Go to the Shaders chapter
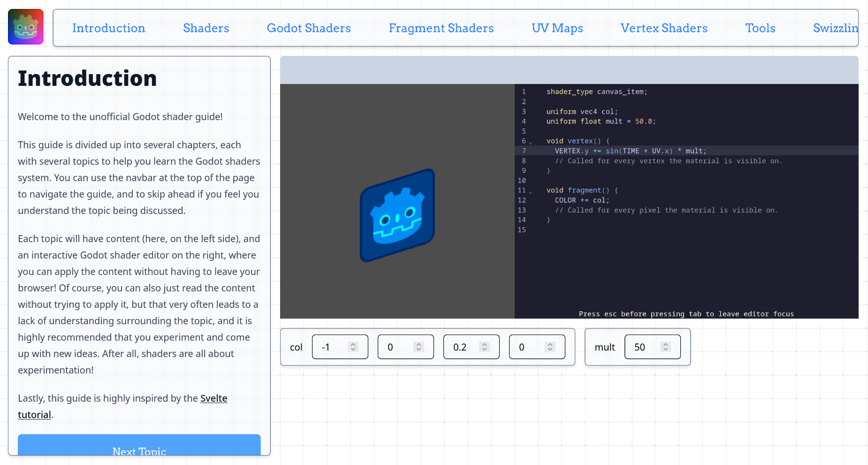Viewport: 868px width, 465px height. 206,28
